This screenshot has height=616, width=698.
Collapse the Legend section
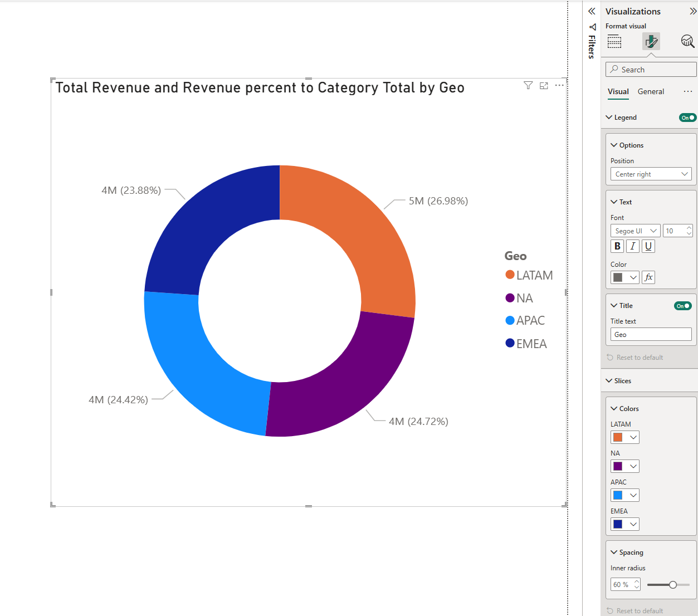pyautogui.click(x=609, y=118)
